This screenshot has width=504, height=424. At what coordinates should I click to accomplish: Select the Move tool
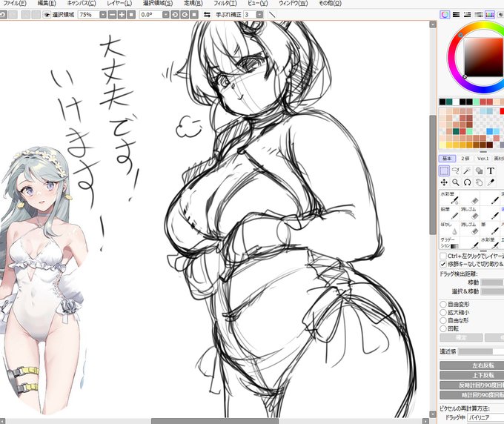444,182
